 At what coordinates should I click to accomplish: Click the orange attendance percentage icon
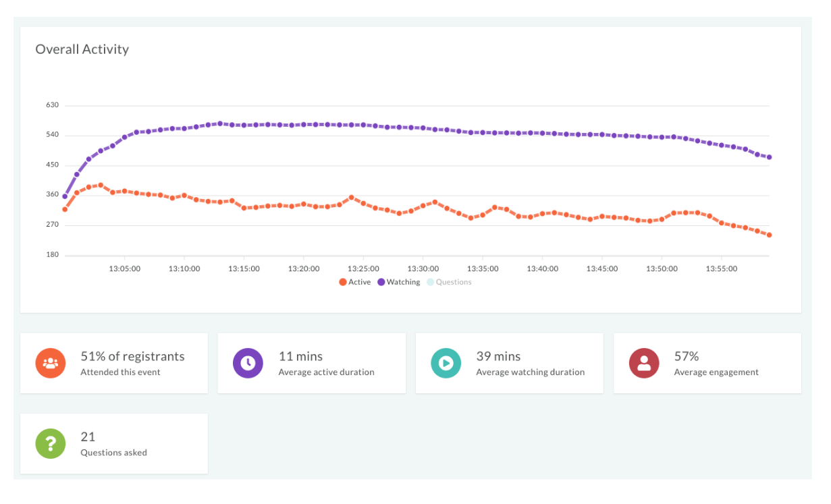pyautogui.click(x=51, y=362)
